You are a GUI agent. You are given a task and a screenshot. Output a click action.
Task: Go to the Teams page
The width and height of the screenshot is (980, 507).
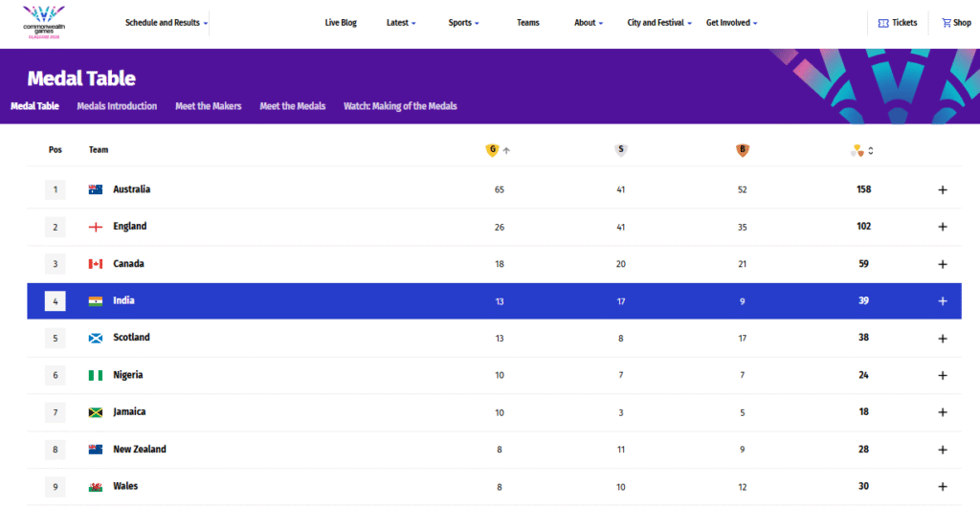[528, 22]
